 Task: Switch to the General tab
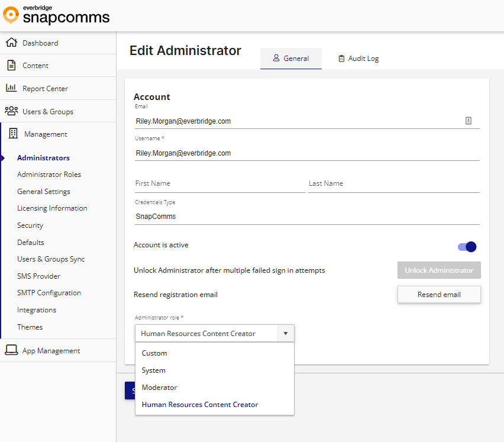[x=291, y=59]
